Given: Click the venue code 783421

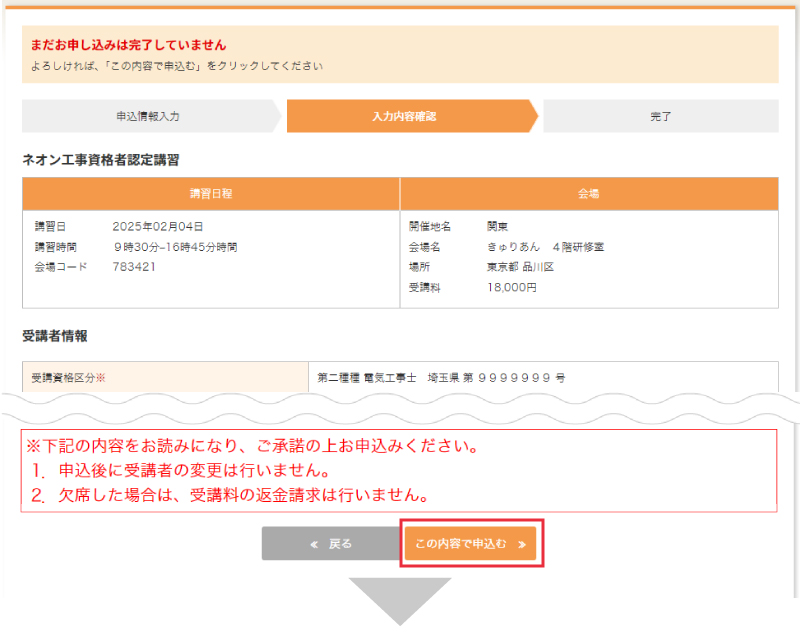Looking at the screenshot, I should [134, 267].
